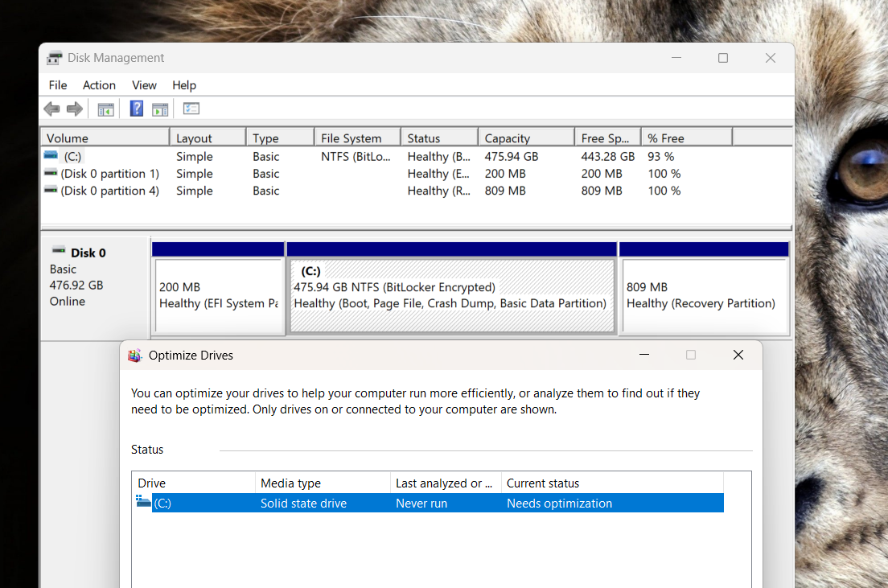This screenshot has height=588, width=888.
Task: Click the "Needs optimization" status cell
Action: [560, 503]
